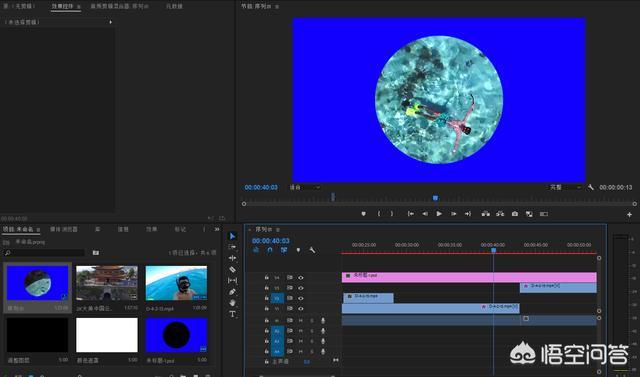The width and height of the screenshot is (640, 377).
Task: Toggle sync lock for track V4
Action: pos(289,277)
